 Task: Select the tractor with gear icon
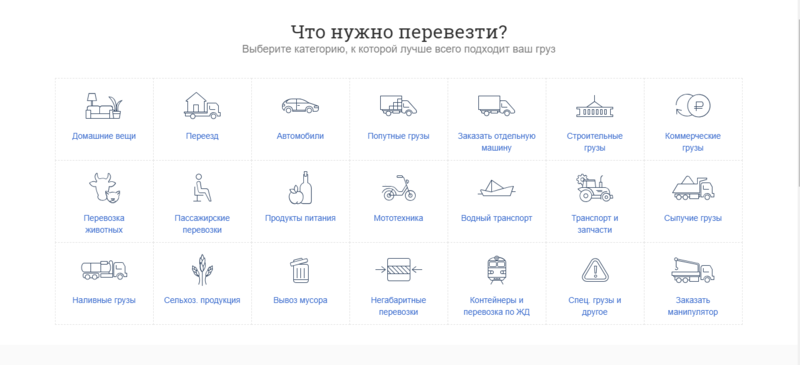594,187
